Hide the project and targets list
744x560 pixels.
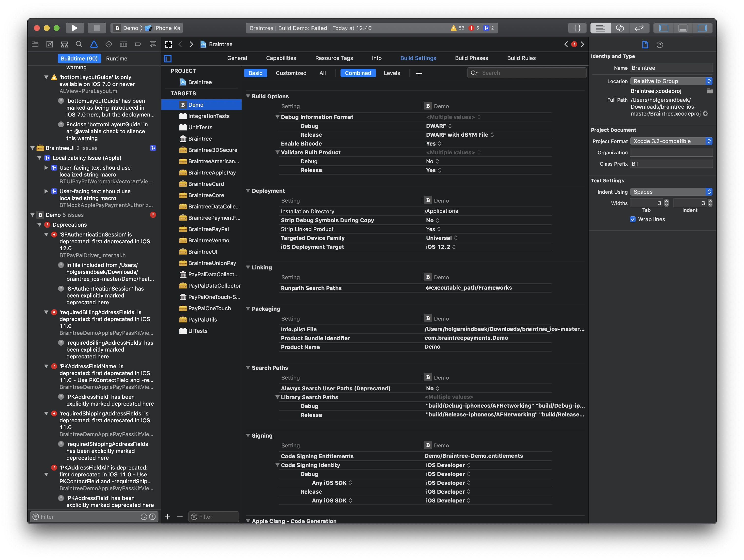(168, 59)
